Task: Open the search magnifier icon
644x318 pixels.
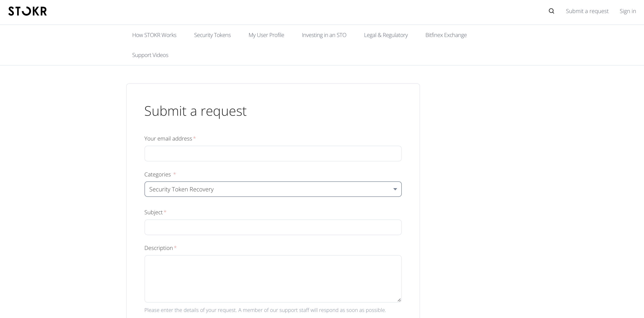Action: pyautogui.click(x=551, y=11)
